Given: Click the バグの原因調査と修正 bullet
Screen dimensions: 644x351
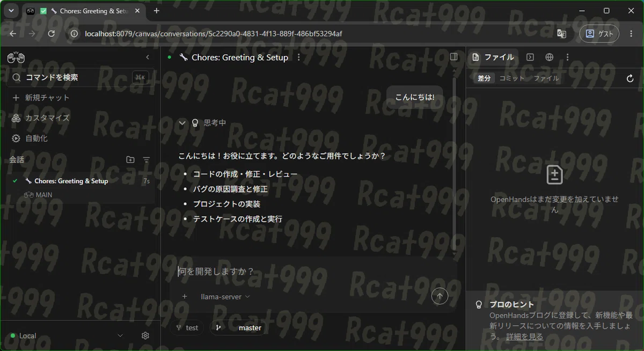Looking at the screenshot, I should tap(230, 189).
